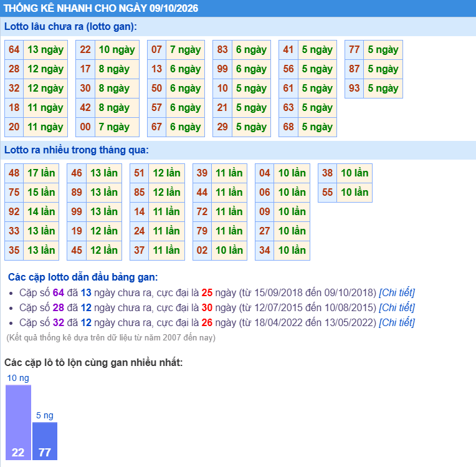Click Lotto ra nhiều trong tháng qua heading

pos(77,150)
